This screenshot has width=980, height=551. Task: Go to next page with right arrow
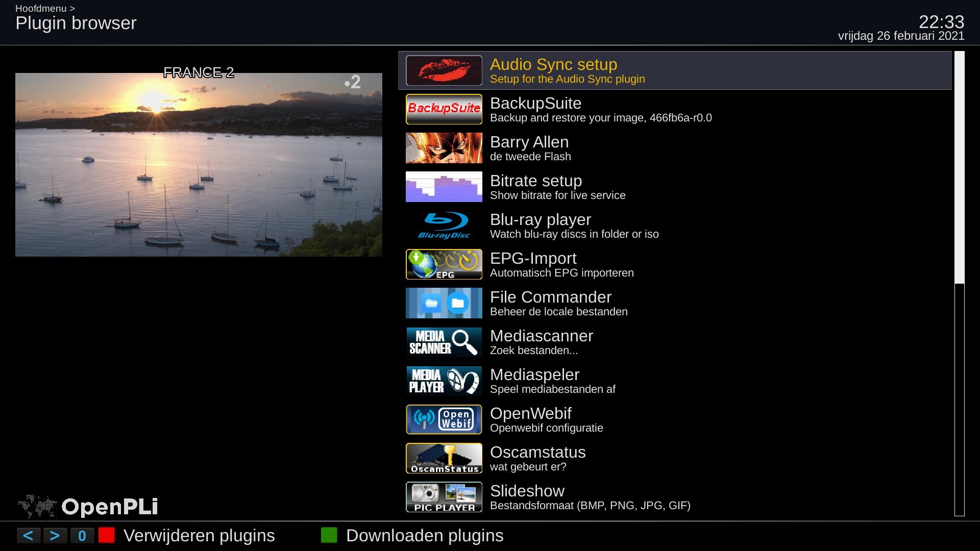click(55, 536)
